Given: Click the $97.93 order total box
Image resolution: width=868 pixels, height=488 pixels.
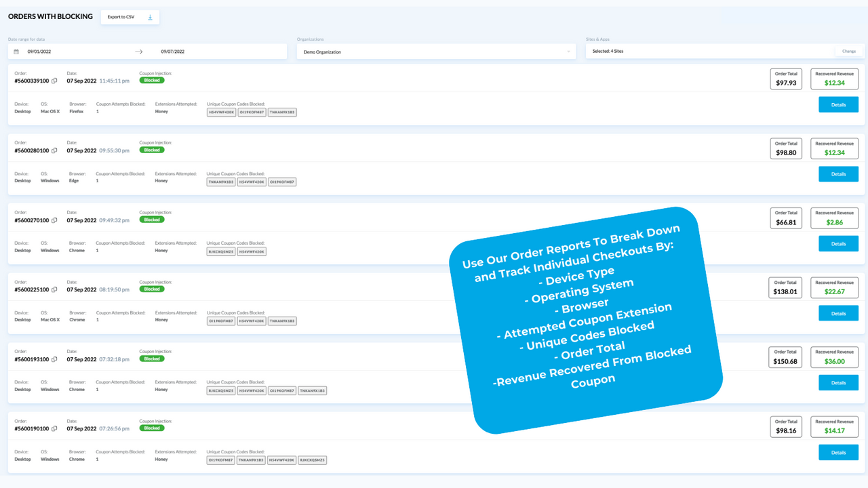Looking at the screenshot, I should click(x=785, y=79).
